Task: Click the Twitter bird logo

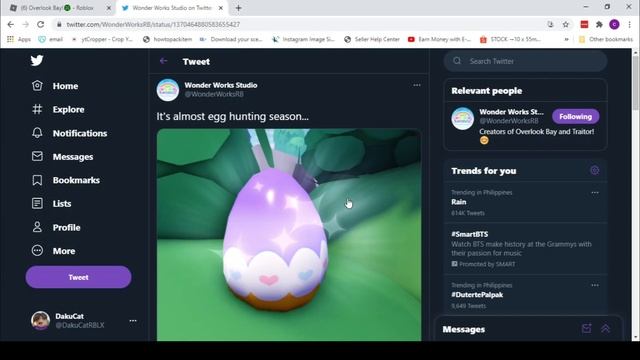Action: 37,60
